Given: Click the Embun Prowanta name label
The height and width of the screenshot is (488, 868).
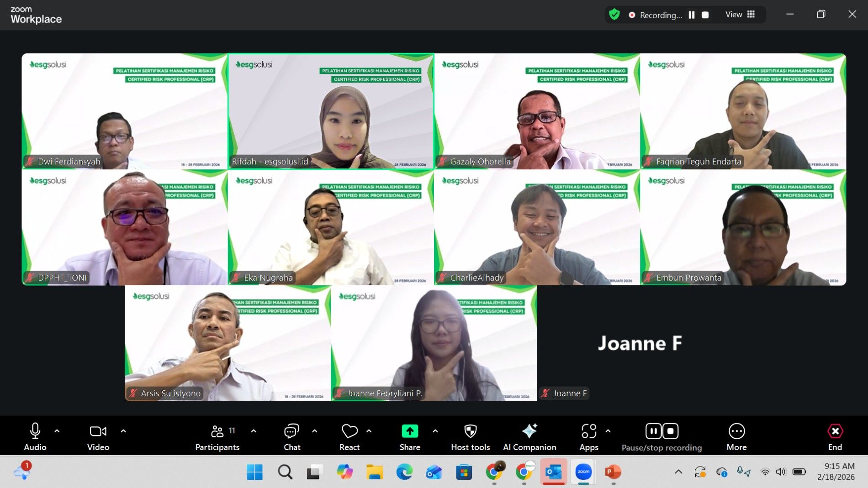Looking at the screenshot, I should (688, 278).
